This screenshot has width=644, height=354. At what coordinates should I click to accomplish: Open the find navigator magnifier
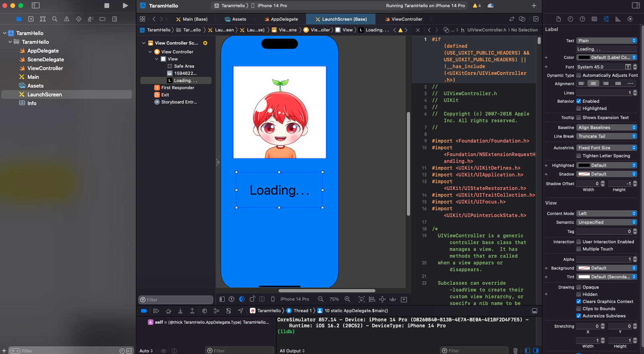55,19
